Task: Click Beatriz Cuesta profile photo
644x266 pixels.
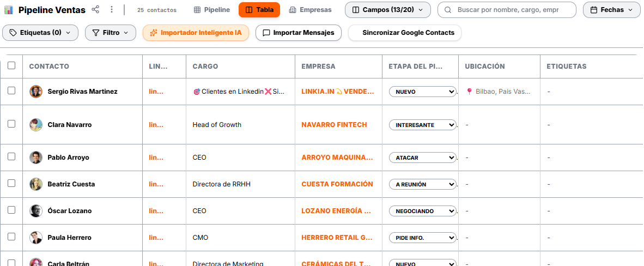Action: 36,184
